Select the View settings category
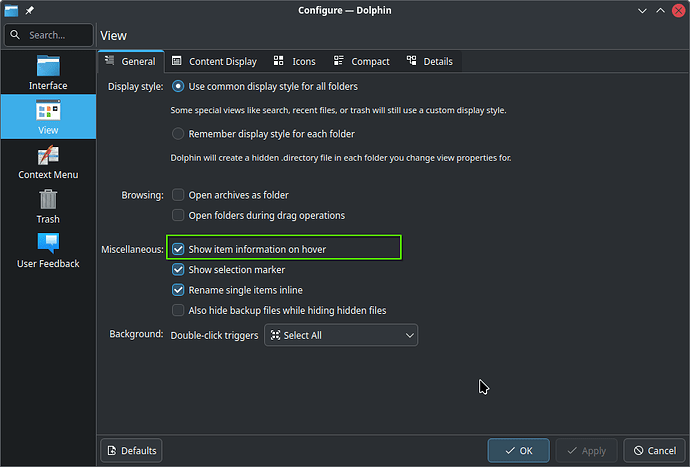690x467 pixels. pos(48,117)
